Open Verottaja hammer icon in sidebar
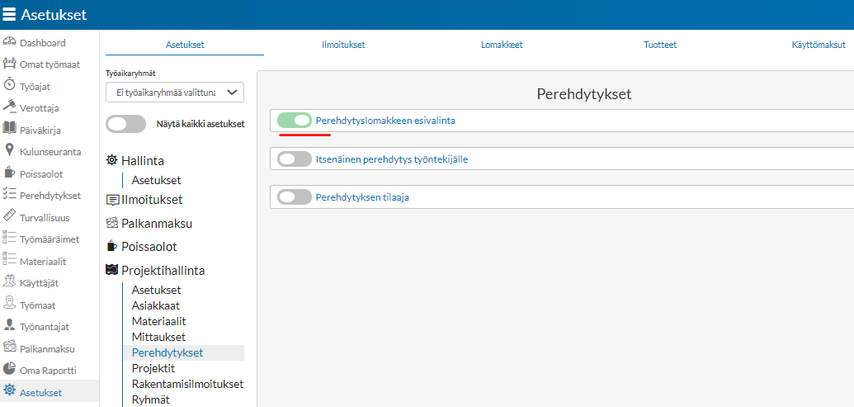 pos(10,107)
